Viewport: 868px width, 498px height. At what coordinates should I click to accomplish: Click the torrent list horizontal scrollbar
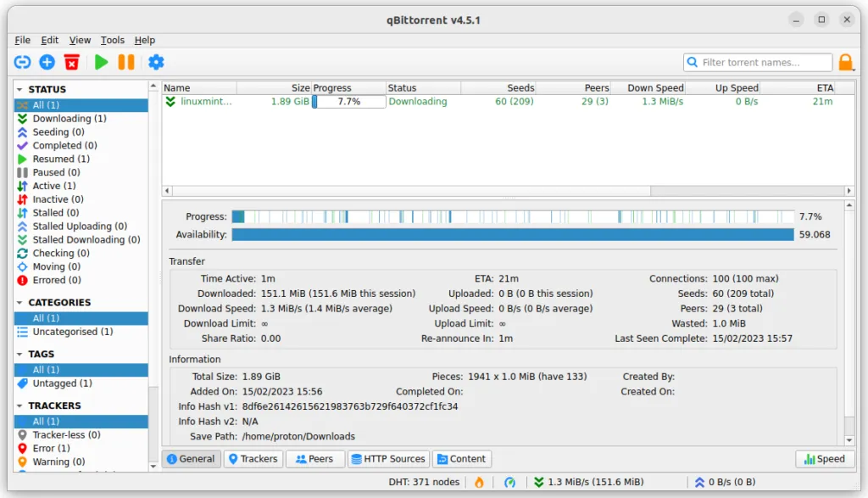411,191
